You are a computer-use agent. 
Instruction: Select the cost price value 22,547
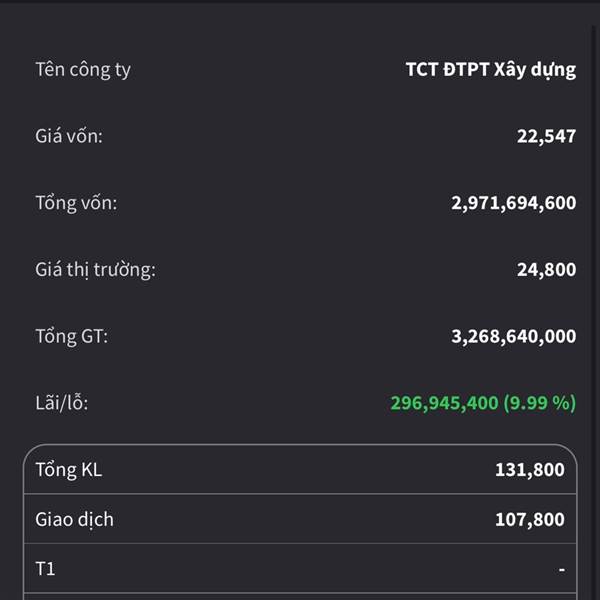[546, 137]
